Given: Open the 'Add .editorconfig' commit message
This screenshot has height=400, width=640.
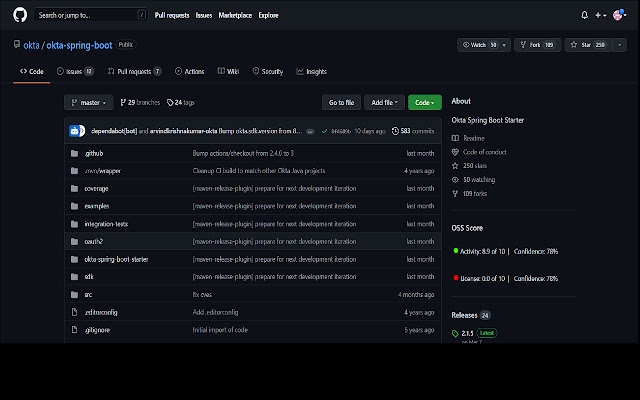Looking at the screenshot, I should pyautogui.click(x=215, y=312).
